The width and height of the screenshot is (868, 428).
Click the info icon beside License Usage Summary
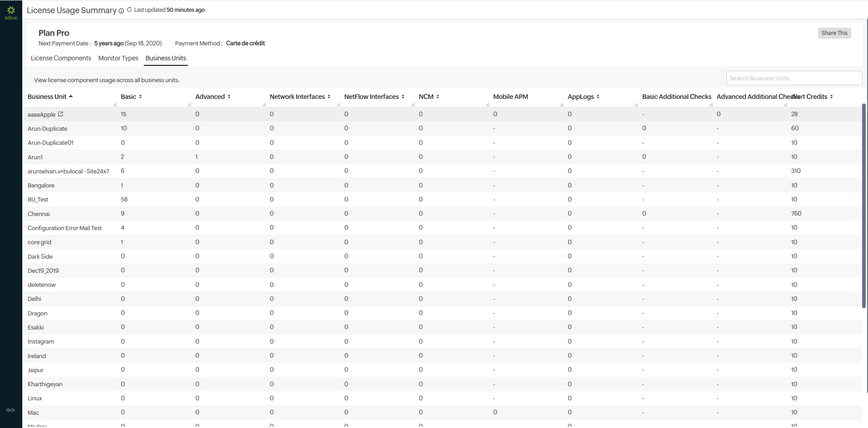[x=121, y=11]
